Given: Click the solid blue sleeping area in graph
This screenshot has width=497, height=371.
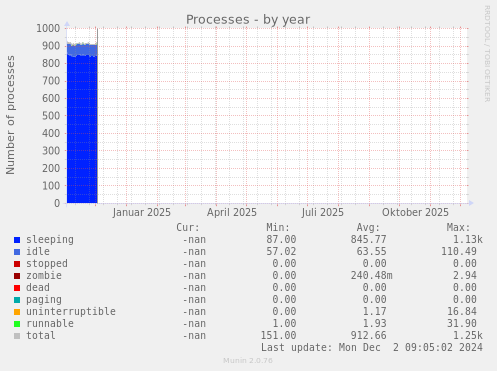Looking at the screenshot, I should click(x=82, y=130).
